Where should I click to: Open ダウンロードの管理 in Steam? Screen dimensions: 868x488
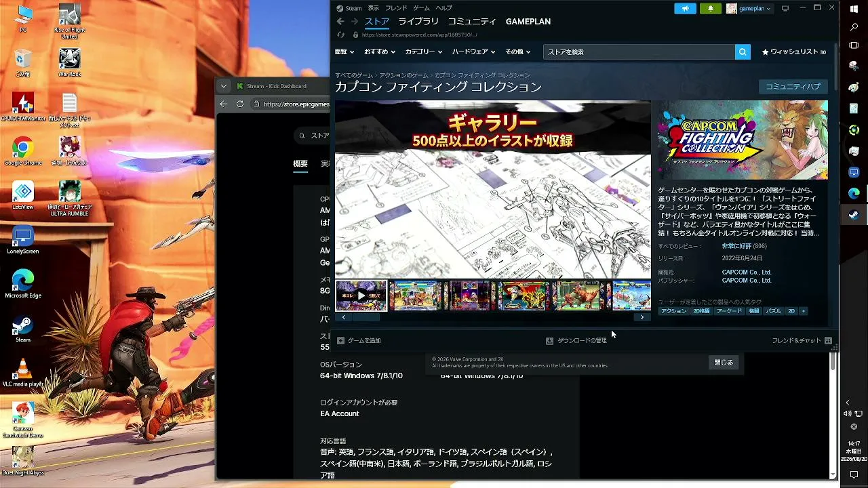(576, 340)
